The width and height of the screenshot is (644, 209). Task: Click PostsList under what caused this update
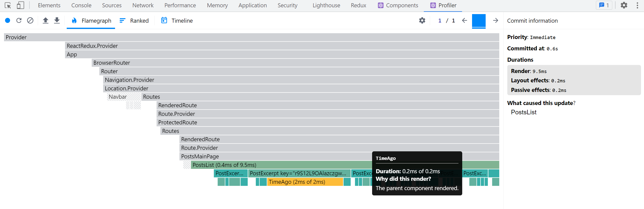[524, 112]
